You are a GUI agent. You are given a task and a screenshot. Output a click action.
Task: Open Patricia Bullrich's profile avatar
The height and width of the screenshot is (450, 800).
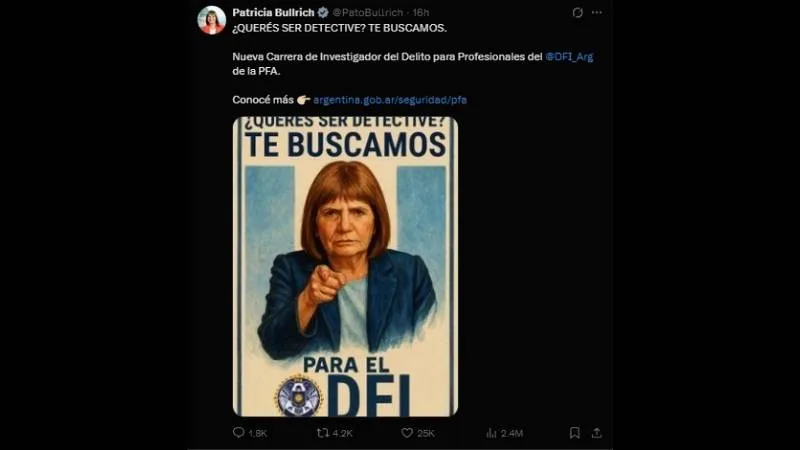point(212,20)
